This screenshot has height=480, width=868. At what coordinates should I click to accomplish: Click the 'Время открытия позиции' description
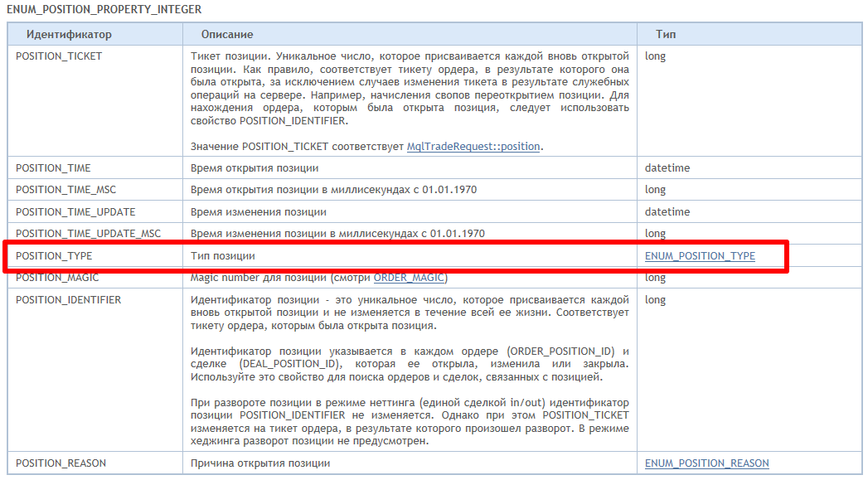(255, 168)
